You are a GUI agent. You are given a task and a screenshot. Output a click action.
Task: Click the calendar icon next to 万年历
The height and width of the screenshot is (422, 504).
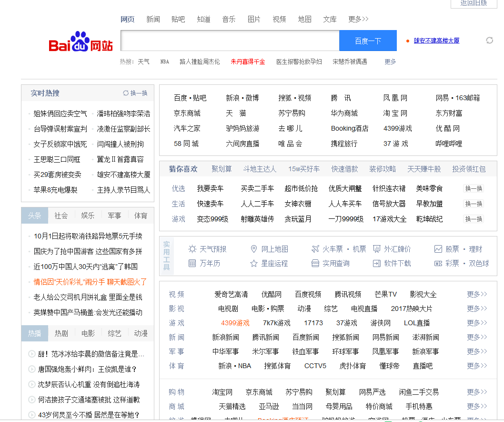[192, 263]
